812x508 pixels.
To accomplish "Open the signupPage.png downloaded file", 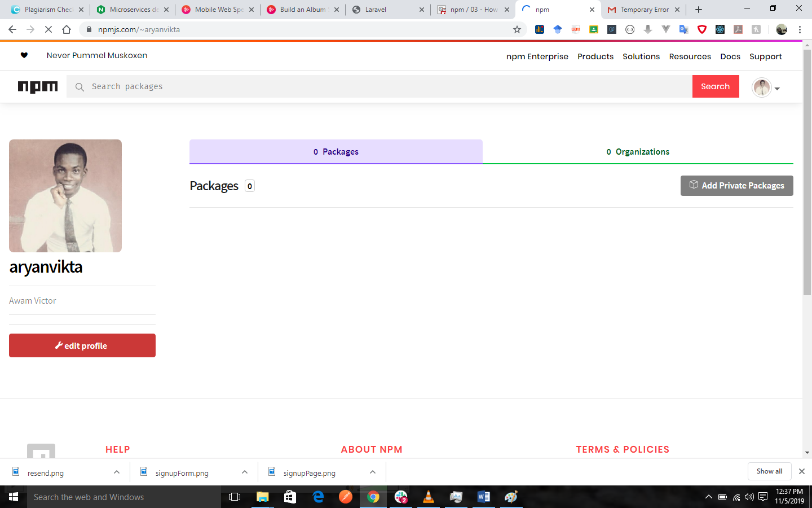I will coord(309,473).
